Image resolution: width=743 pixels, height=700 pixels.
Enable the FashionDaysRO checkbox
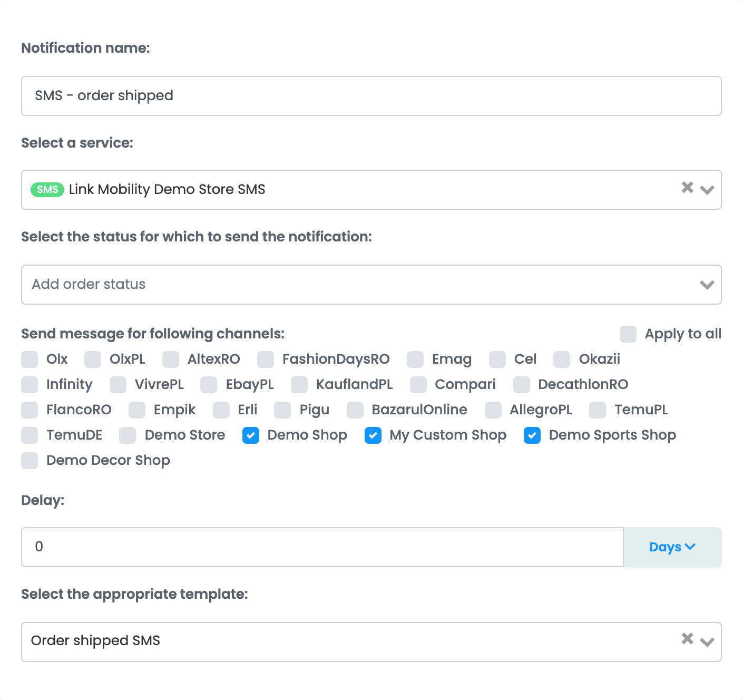[266, 359]
